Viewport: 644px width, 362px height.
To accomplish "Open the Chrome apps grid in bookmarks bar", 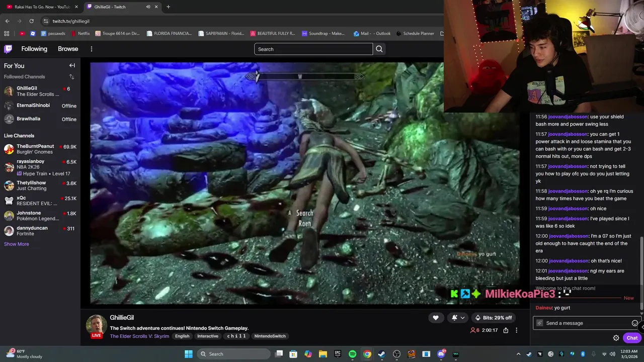I will (x=7, y=34).
